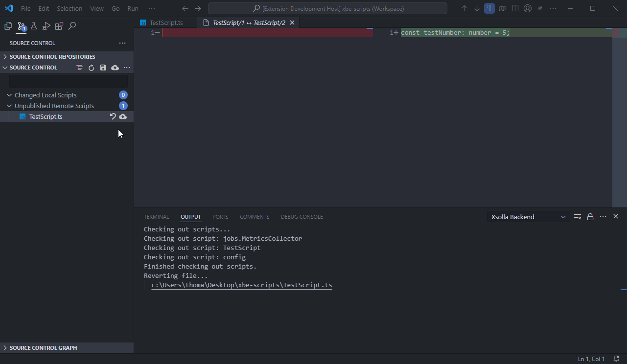Select TestScript.ts in Unpublished Remote Scripts
The image size is (627, 364).
point(67,116)
